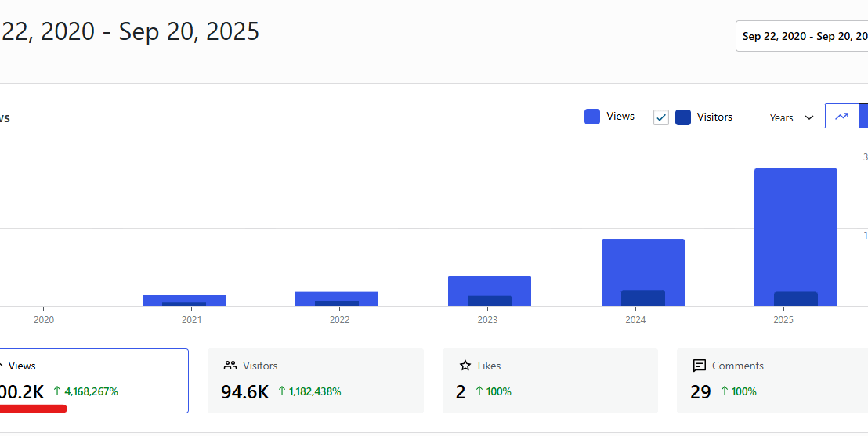Click the green up arrow beside 1,182,438%
The height and width of the screenshot is (436, 868).
(282, 391)
